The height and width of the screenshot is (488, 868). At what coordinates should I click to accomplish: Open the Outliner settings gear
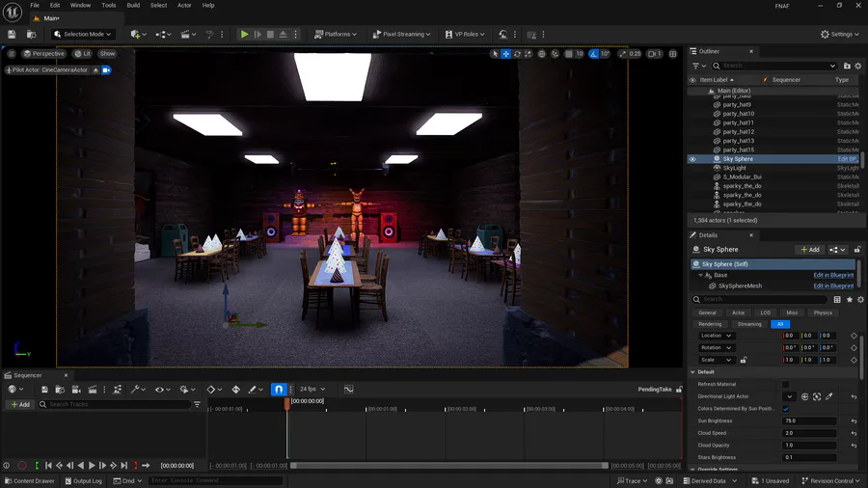(858, 66)
